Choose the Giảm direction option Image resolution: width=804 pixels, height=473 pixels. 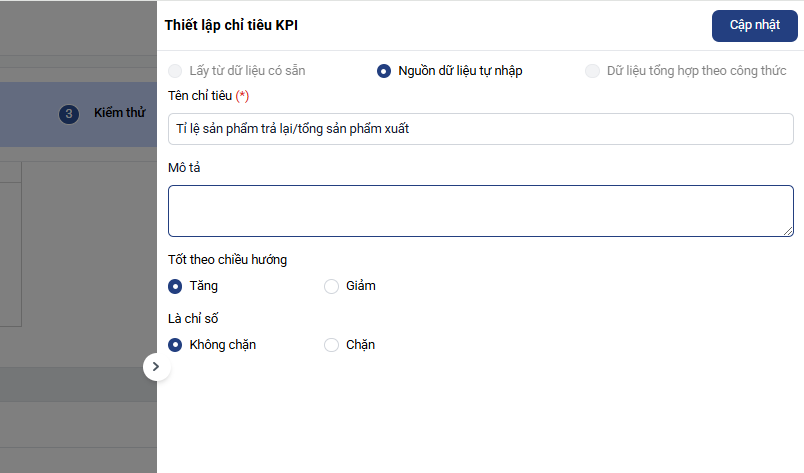(332, 286)
